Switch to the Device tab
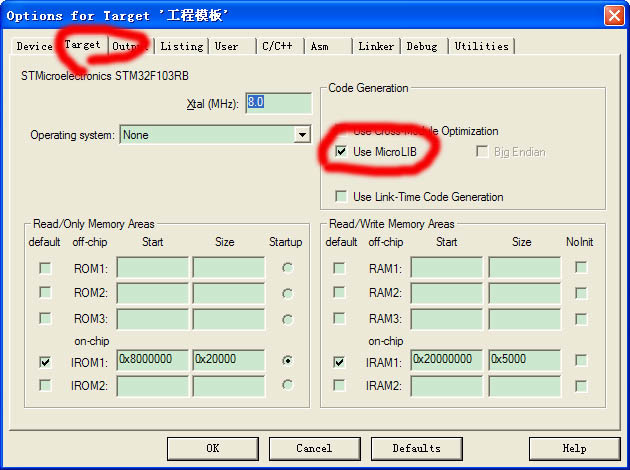 [x=34, y=46]
